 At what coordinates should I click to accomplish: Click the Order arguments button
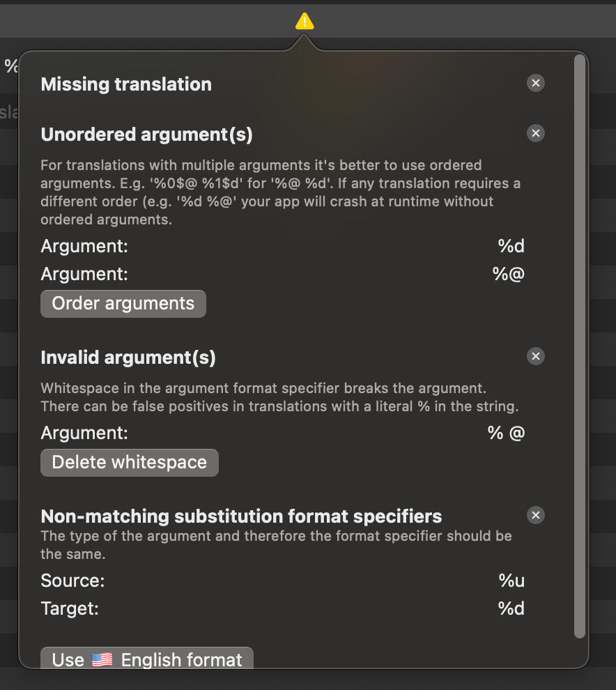pos(123,303)
